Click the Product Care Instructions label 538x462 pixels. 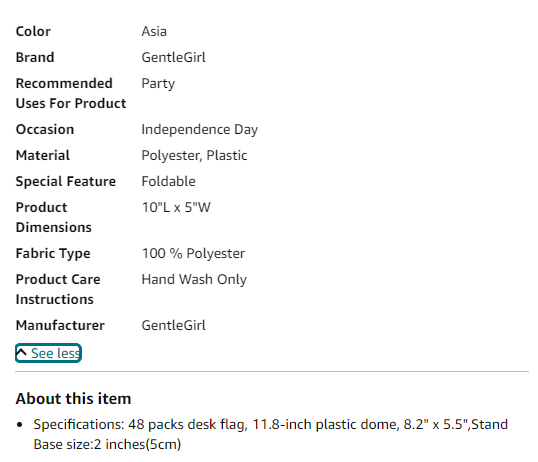pyautogui.click(x=58, y=289)
